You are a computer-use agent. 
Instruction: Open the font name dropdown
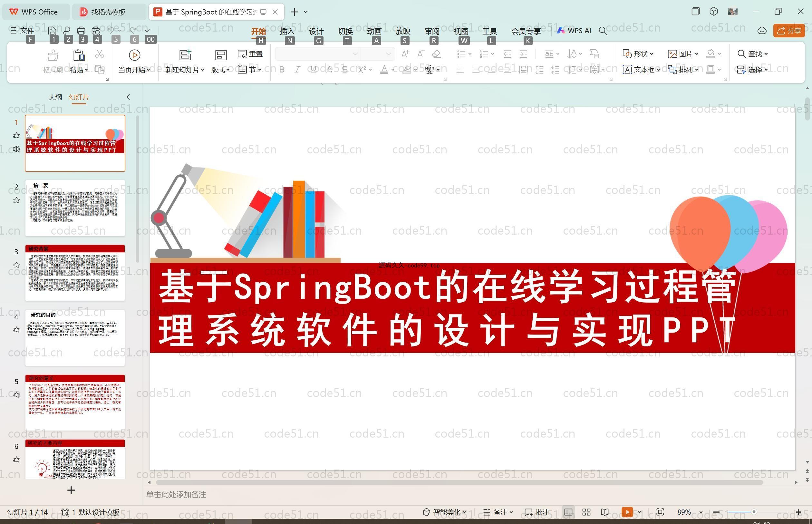(x=355, y=54)
